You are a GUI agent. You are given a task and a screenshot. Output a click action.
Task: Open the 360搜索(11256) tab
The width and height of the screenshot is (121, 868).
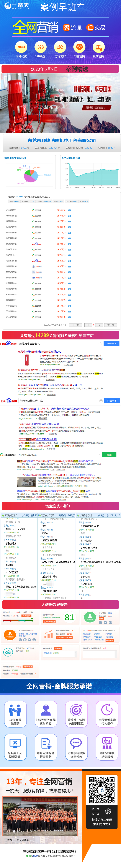click(44, 201)
